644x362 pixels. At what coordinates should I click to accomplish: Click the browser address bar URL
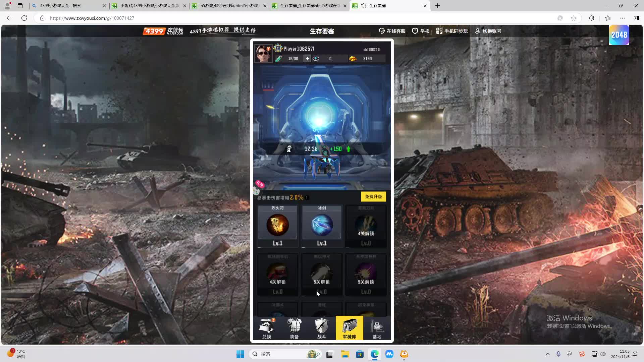click(92, 18)
